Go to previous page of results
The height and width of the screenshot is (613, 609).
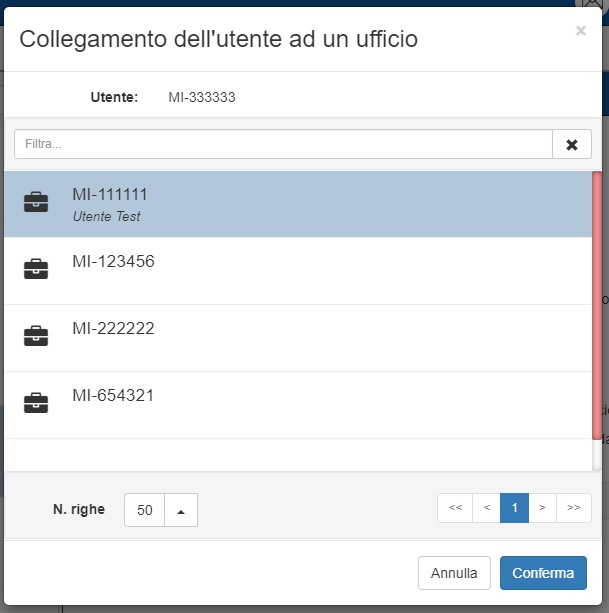click(x=486, y=508)
